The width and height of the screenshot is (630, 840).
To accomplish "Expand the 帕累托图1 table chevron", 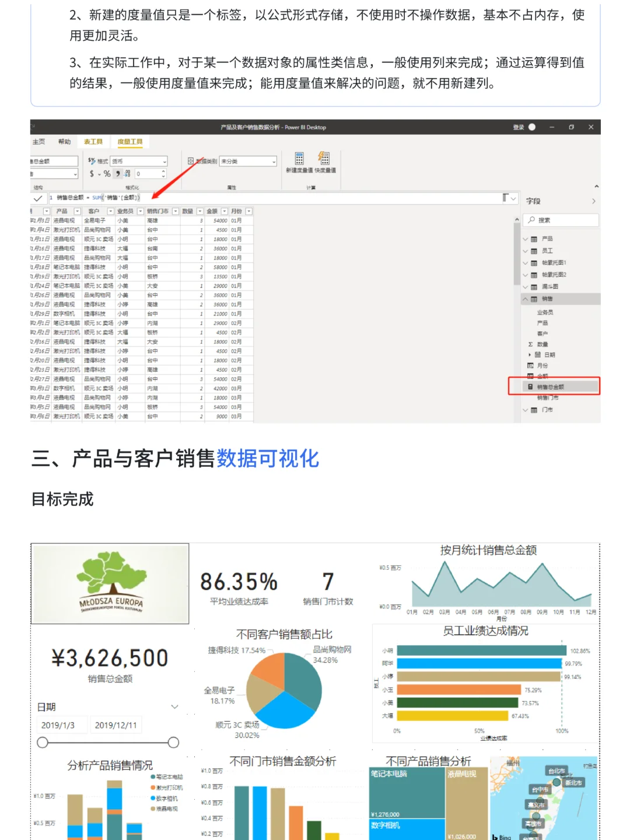I will point(525,263).
